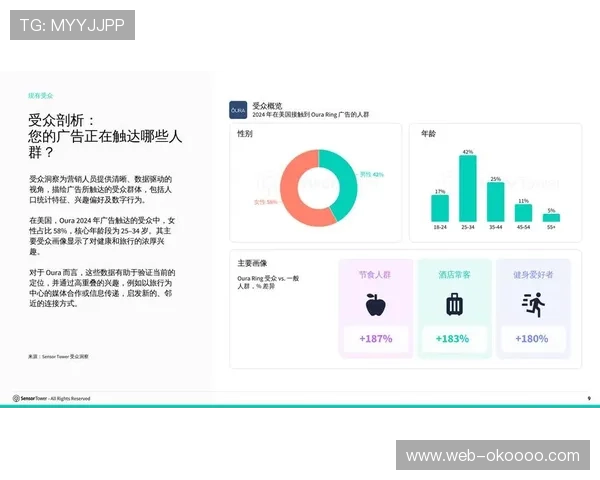Click the 18-24 axis label
This screenshot has width=600, height=480.
(x=440, y=227)
